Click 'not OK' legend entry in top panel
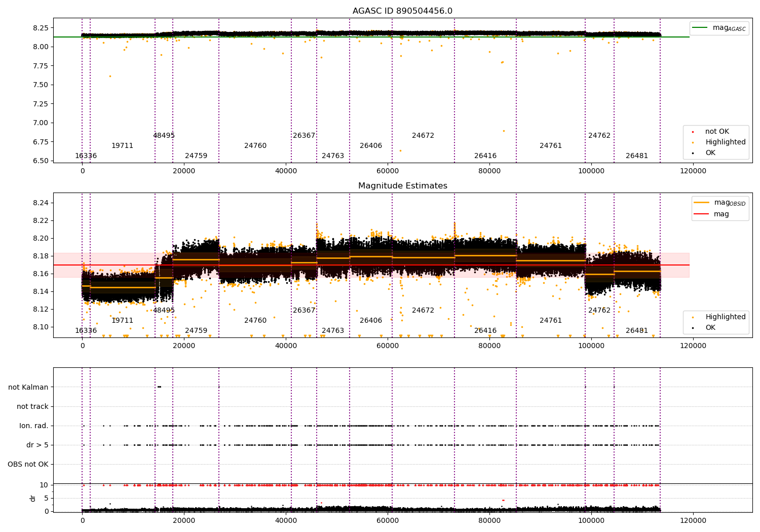This screenshot has height=532, width=760. 717,132
